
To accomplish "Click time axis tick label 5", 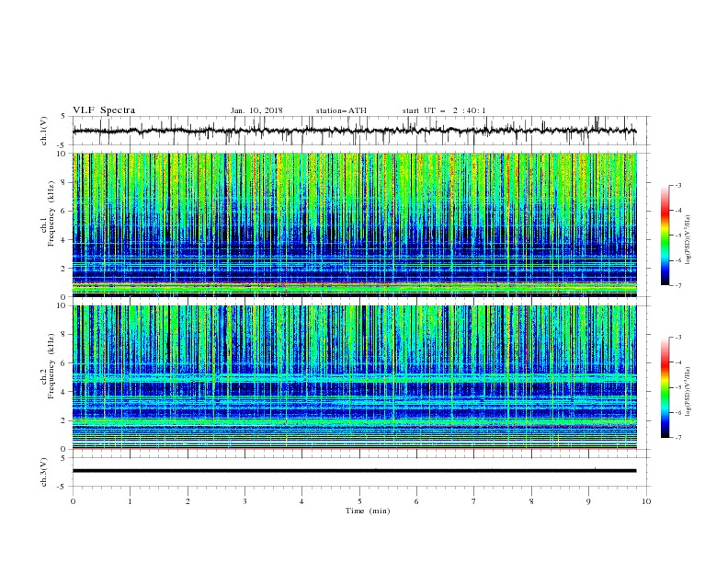I will coord(359,501).
